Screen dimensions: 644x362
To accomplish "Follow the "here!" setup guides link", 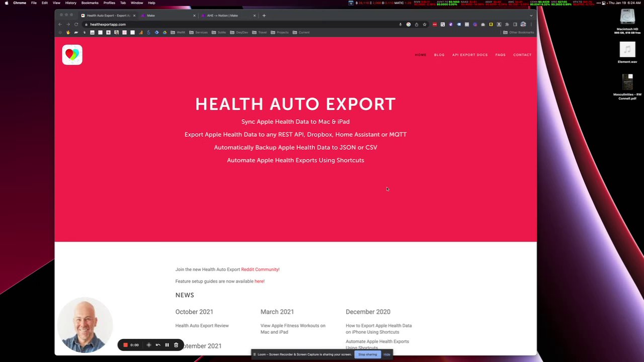I will (x=259, y=282).
